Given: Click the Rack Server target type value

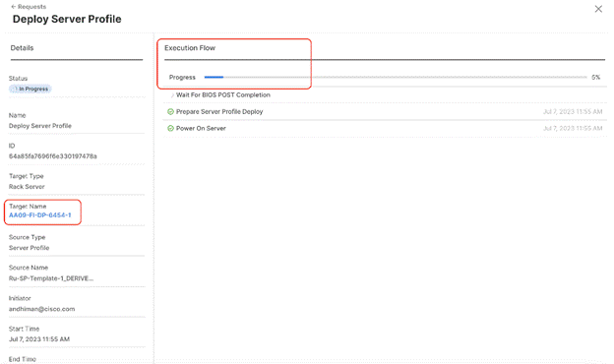Looking at the screenshot, I should pos(27,187).
